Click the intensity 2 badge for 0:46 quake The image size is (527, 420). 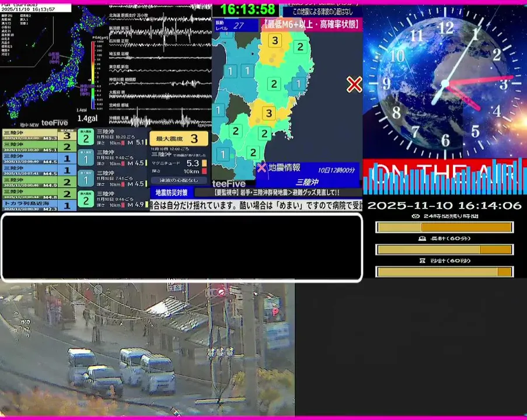86,199
